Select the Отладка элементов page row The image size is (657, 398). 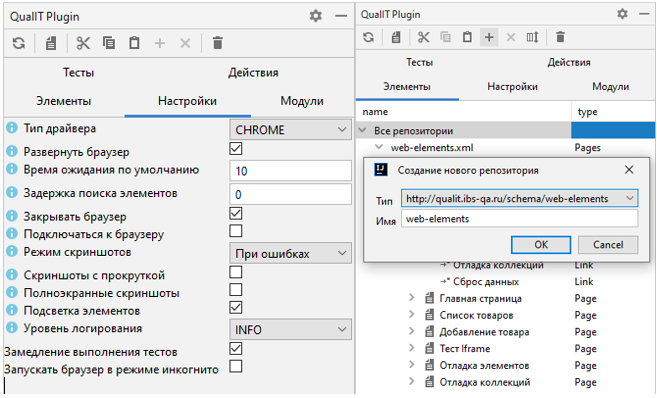pos(505,365)
